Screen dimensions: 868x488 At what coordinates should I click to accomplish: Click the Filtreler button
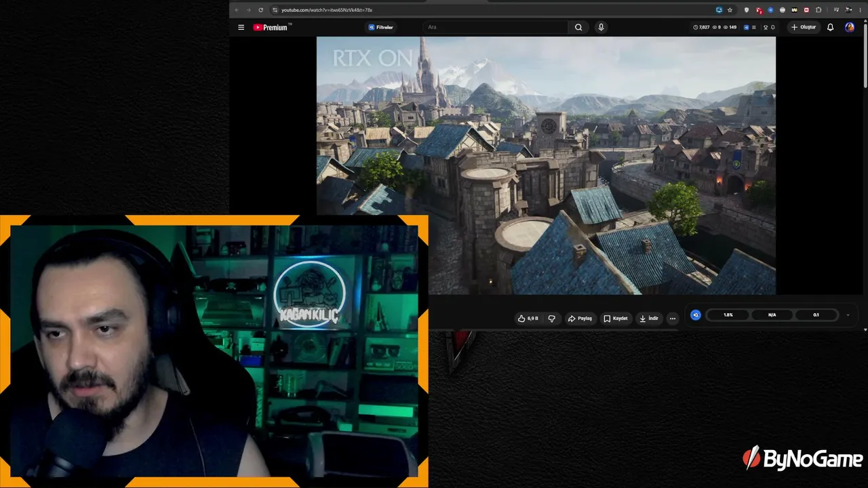(x=381, y=27)
